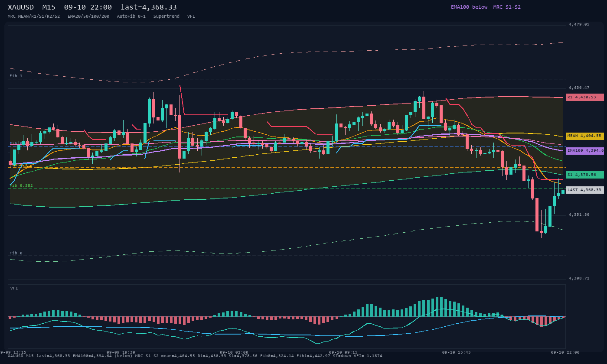Viewport: 607px width, 364px height.
Task: Click the bottom summary status line text
Action: click(195, 356)
